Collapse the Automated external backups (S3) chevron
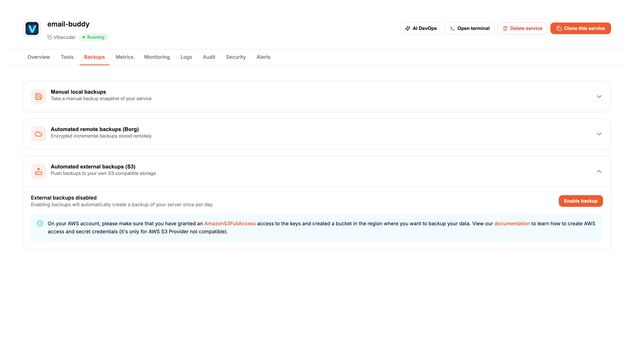Viewport: 634px width, 364px height. click(599, 171)
